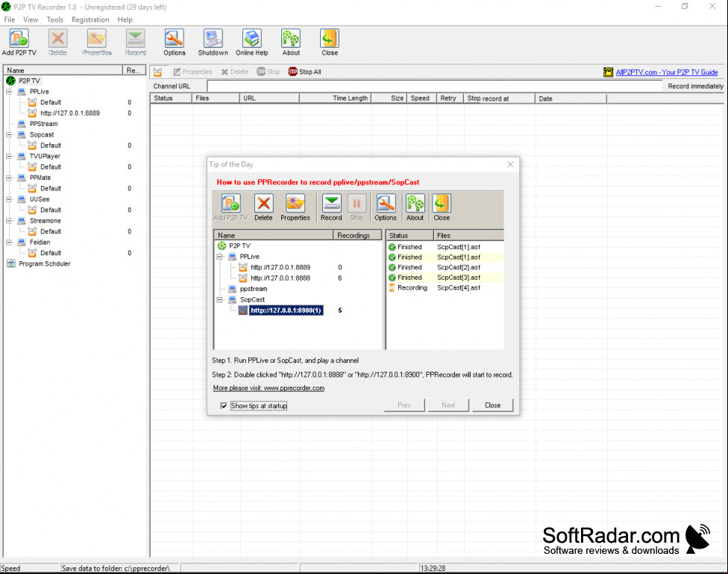The image size is (728, 574).
Task: Click the Record icon in main toolbar
Action: [135, 43]
